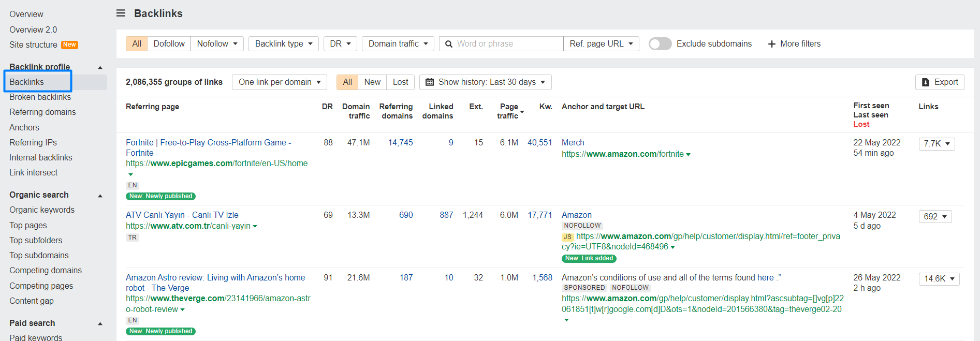Image resolution: width=980 pixels, height=341 pixels.
Task: Open Overview 2.0 in the sidebar
Action: pos(33,30)
